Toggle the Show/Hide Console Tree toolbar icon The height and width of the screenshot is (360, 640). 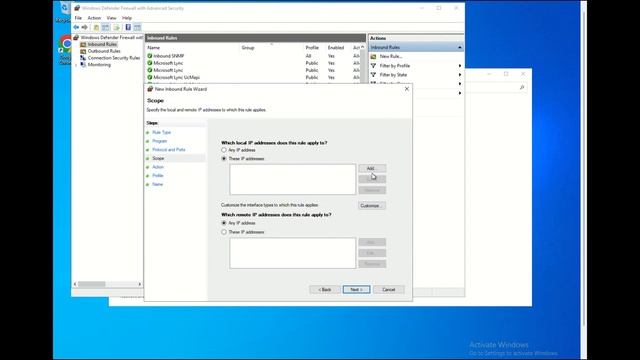(106, 27)
